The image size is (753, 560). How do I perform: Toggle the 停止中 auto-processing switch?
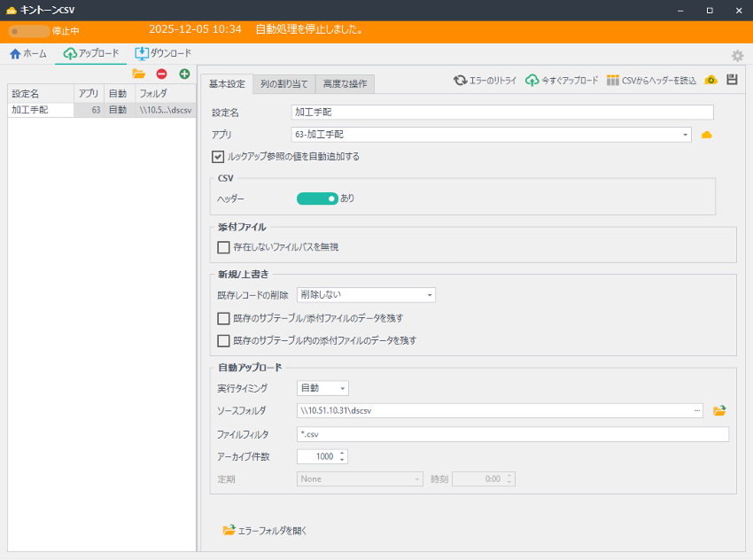(27, 30)
